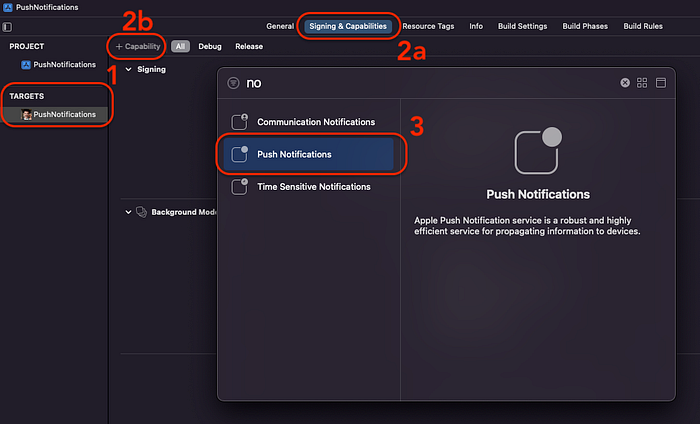Select the All configuration filter
Image resolution: width=700 pixels, height=424 pixels.
(180, 46)
